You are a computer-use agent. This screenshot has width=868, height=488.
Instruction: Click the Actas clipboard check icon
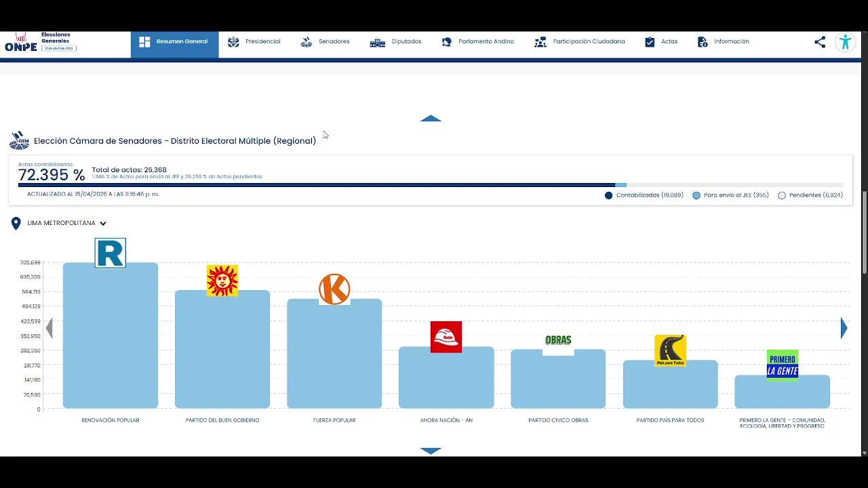650,42
